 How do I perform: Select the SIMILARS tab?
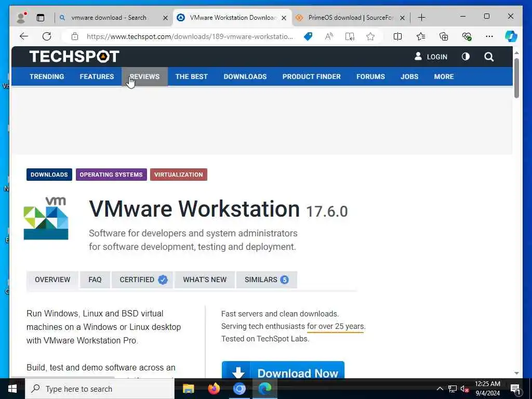point(267,280)
